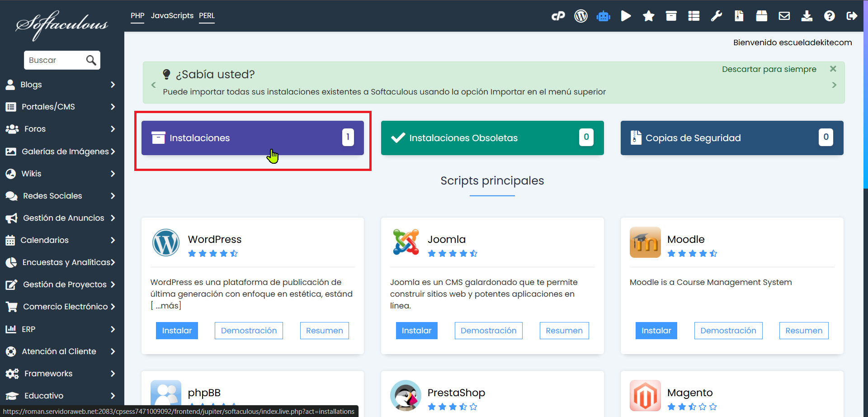Expand the Wikis category chevron
Image resolution: width=868 pixels, height=417 pixels.
click(x=113, y=174)
